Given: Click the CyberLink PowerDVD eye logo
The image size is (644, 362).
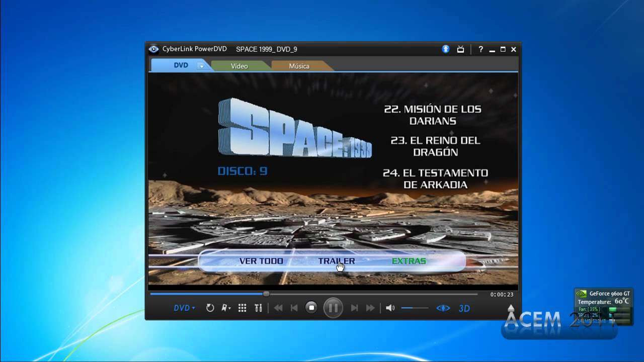Looking at the screenshot, I should 154,49.
